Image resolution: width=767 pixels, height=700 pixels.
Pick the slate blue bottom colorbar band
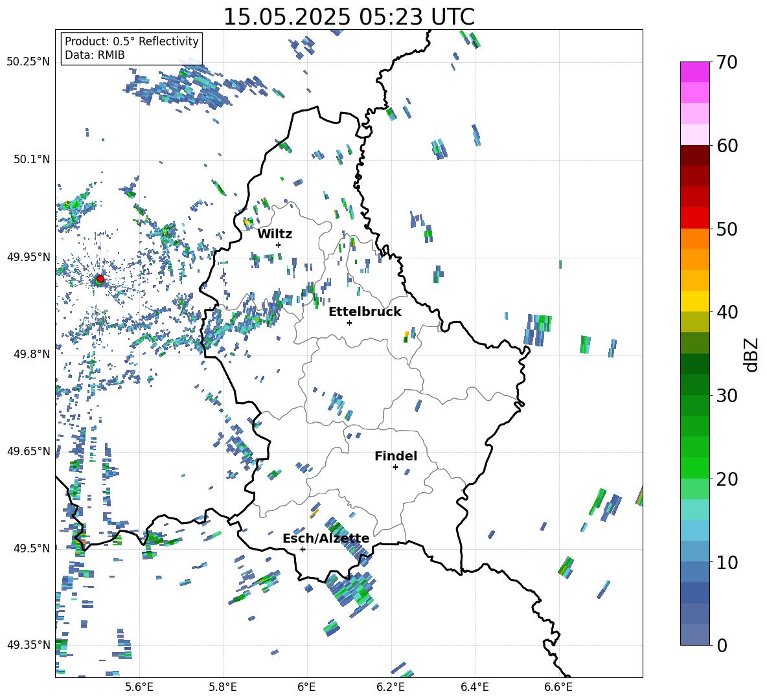pos(694,635)
